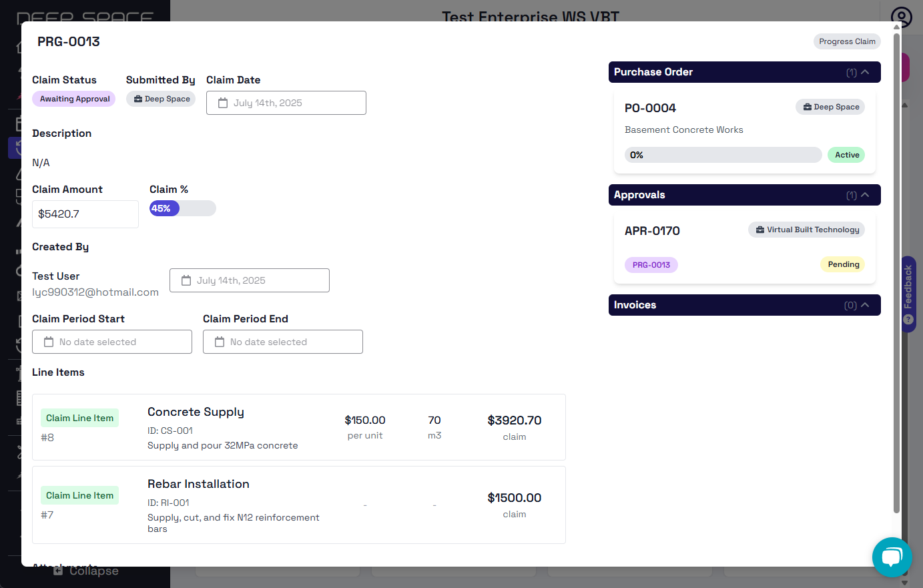Click the Deep Space submitted-by tag
Viewport: 923px width, 588px height.
pyautogui.click(x=161, y=99)
